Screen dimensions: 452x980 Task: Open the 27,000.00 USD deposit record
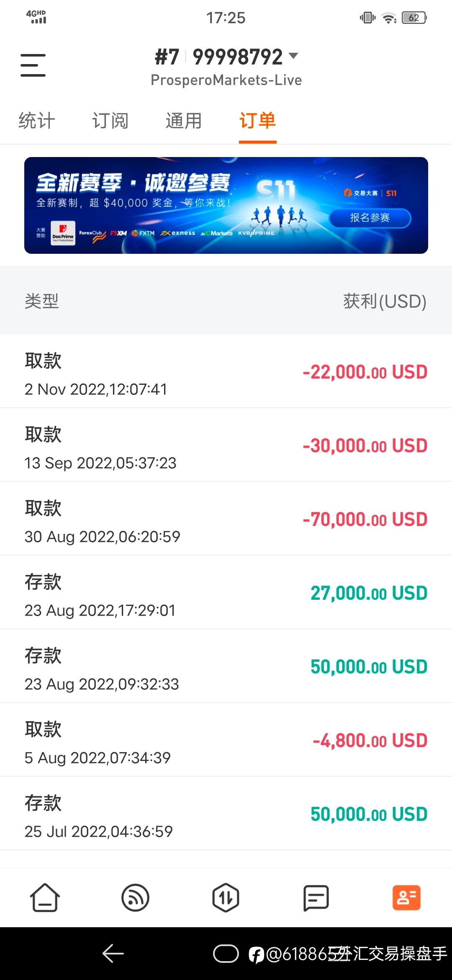pos(226,593)
